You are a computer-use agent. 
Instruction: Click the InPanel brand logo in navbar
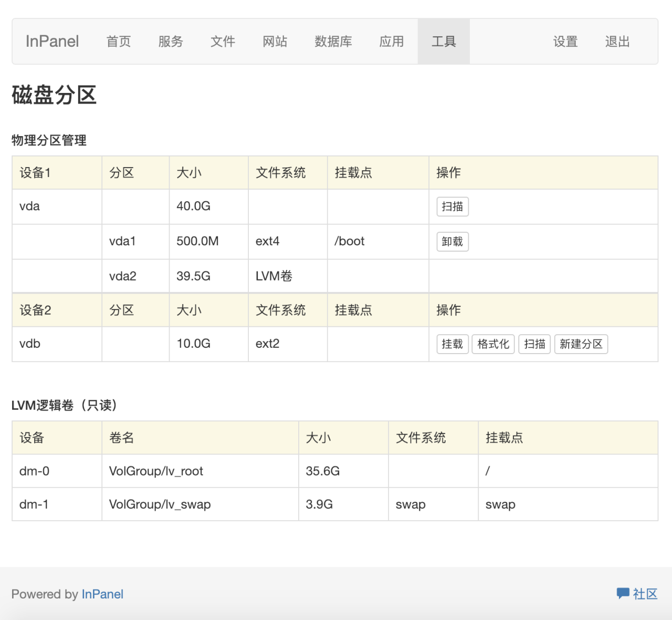pos(51,41)
